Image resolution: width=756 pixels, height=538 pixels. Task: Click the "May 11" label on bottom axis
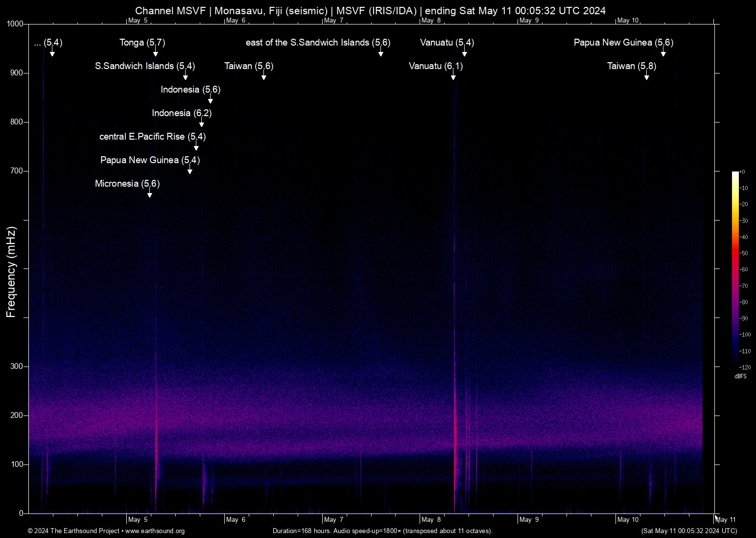pyautogui.click(x=726, y=520)
